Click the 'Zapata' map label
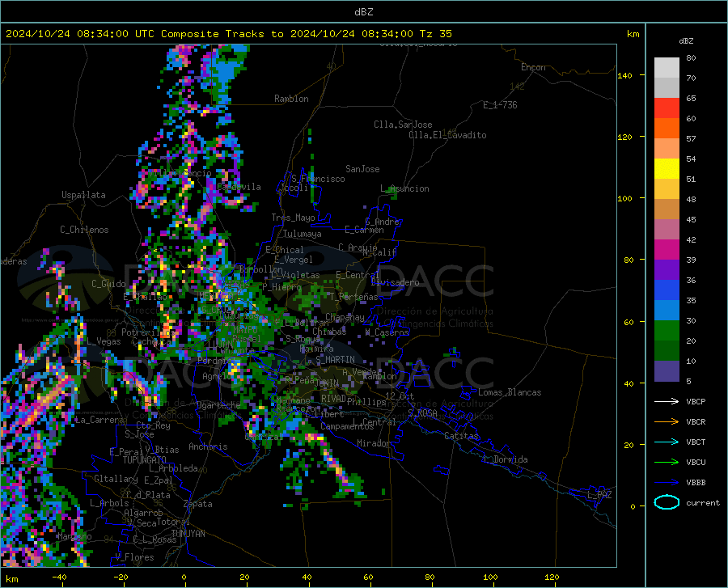This screenshot has width=728, height=588. pos(198,504)
